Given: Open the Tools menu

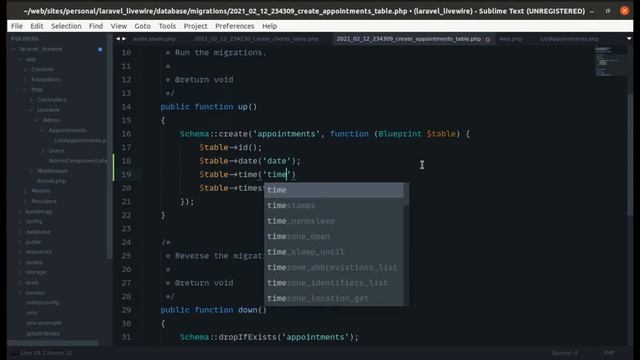Looking at the screenshot, I should (167, 26).
